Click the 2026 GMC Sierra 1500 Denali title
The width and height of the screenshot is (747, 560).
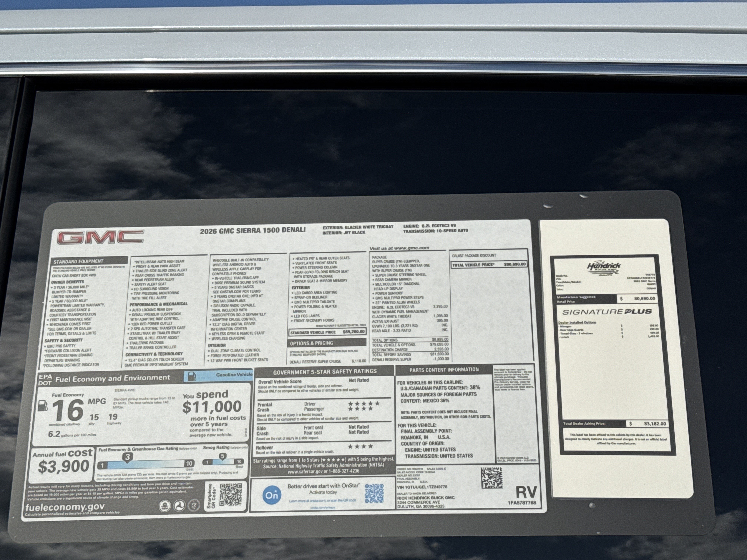pyautogui.click(x=252, y=231)
